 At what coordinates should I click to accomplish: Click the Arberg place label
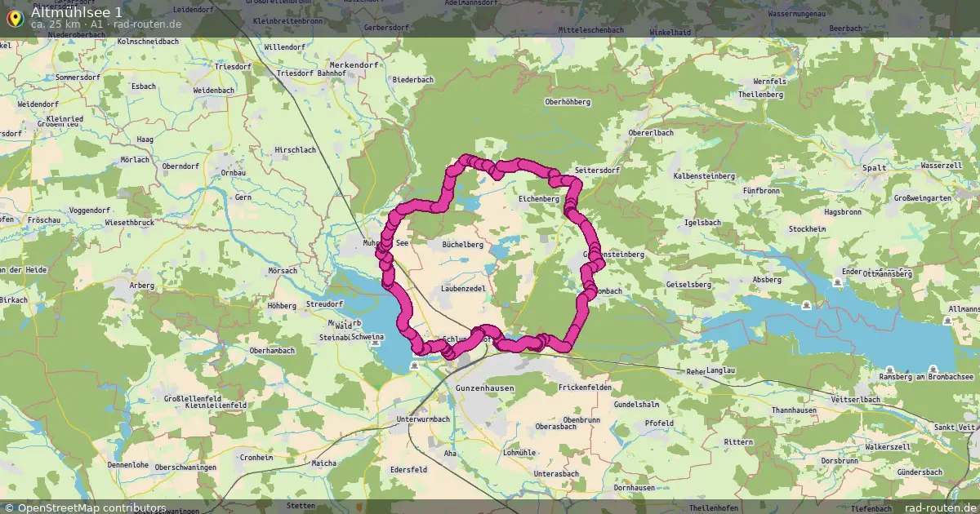pos(141,285)
